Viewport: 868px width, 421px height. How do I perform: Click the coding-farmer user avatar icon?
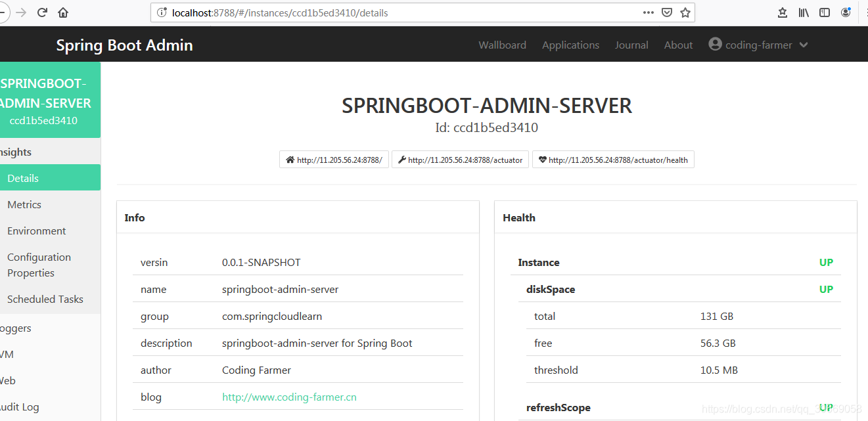coord(715,44)
